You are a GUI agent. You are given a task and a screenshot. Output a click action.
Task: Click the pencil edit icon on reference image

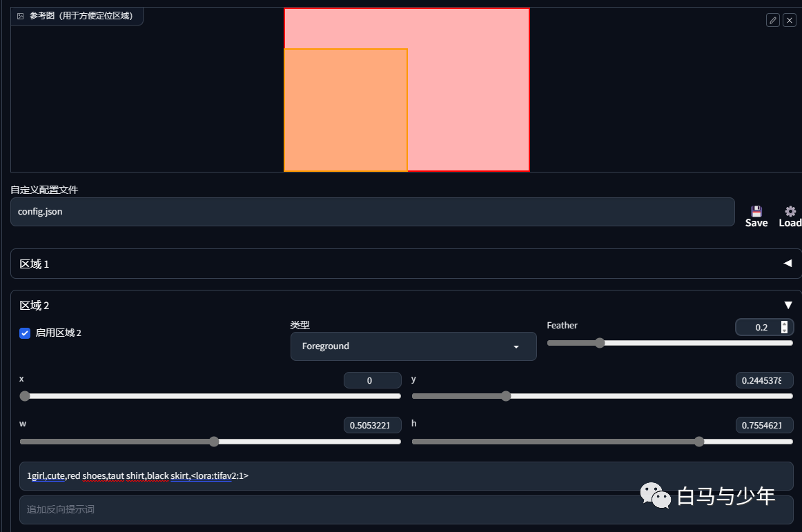point(773,20)
